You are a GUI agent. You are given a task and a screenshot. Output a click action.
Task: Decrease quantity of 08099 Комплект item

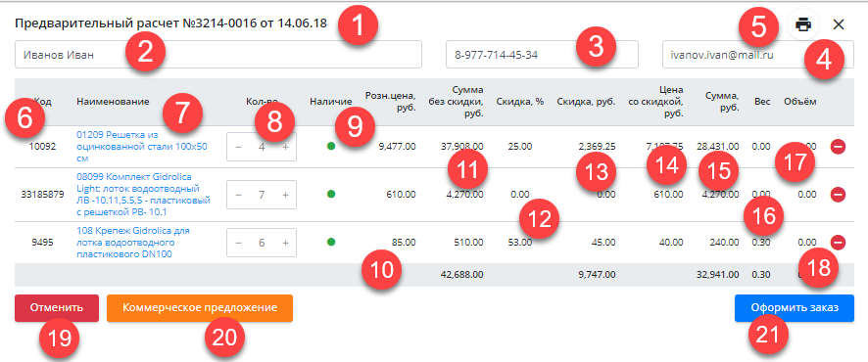(238, 195)
